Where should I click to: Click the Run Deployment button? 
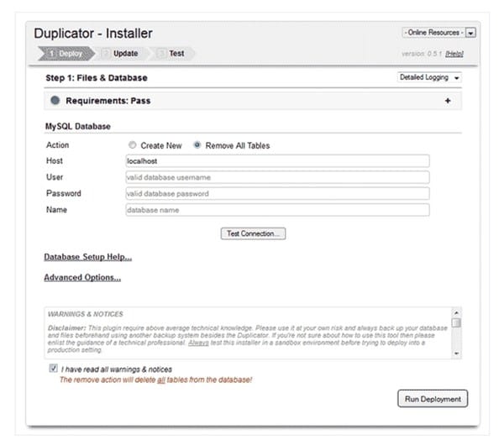(x=433, y=399)
